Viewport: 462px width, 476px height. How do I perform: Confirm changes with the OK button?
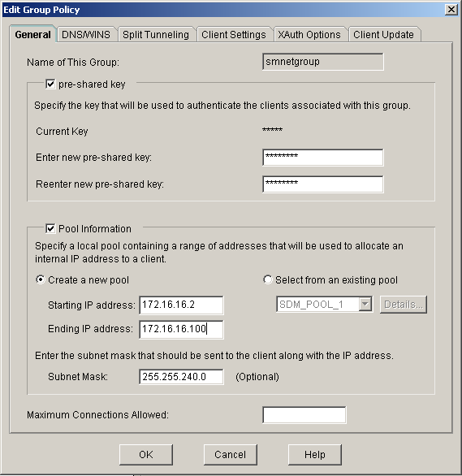click(x=146, y=455)
